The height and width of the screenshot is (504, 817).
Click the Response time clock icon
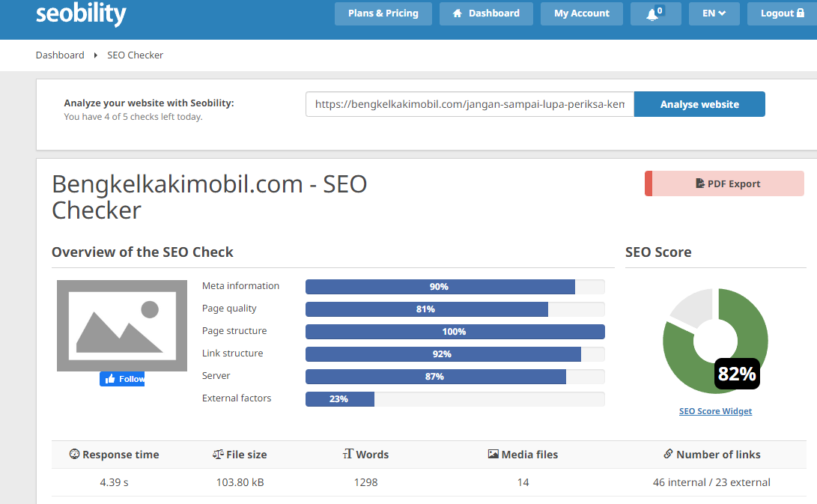pyautogui.click(x=74, y=454)
